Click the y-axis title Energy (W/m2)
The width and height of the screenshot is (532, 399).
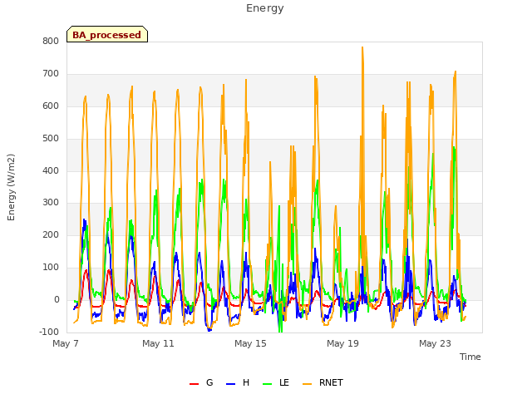click(11, 187)
